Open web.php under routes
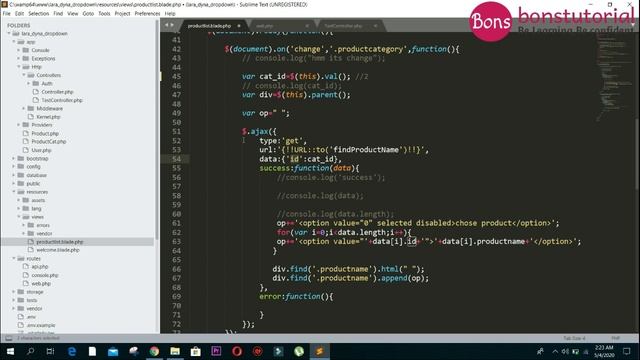Screen dimensions: 640x360 point(41,283)
